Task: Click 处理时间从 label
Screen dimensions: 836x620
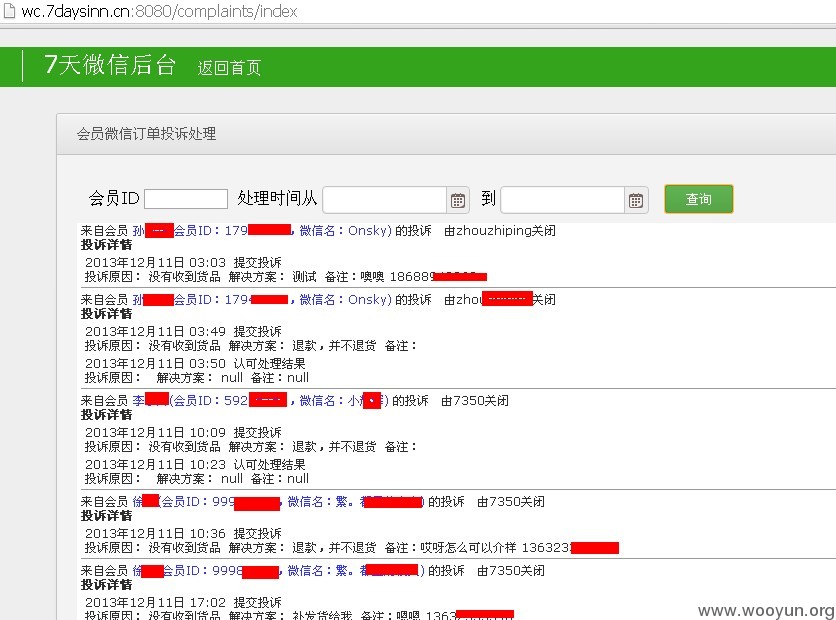Action: (x=277, y=199)
